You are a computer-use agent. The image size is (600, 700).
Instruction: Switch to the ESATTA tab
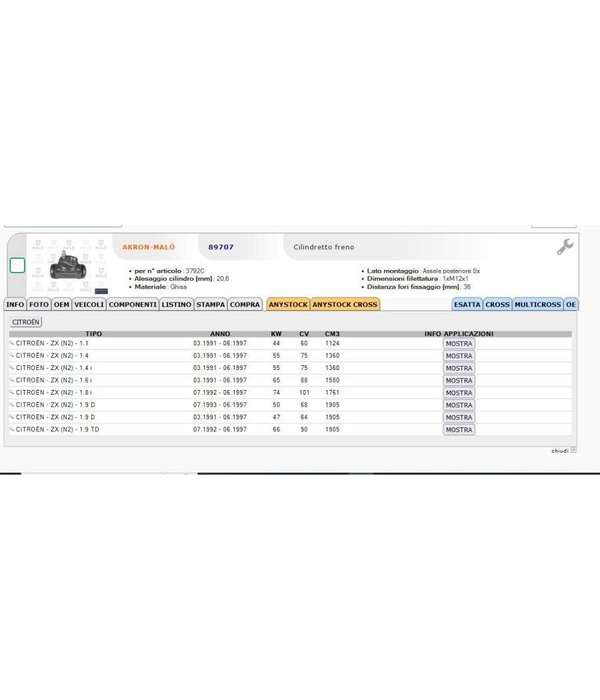[x=467, y=305]
